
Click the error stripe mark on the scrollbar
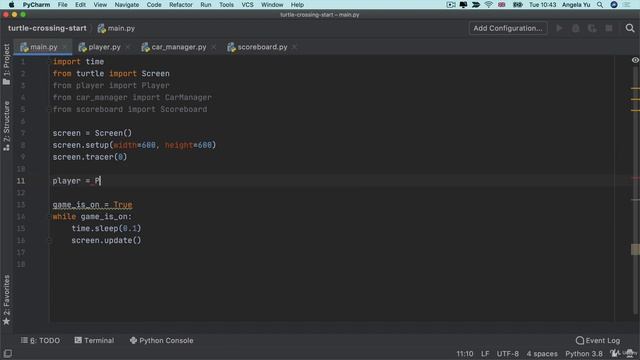point(635,178)
